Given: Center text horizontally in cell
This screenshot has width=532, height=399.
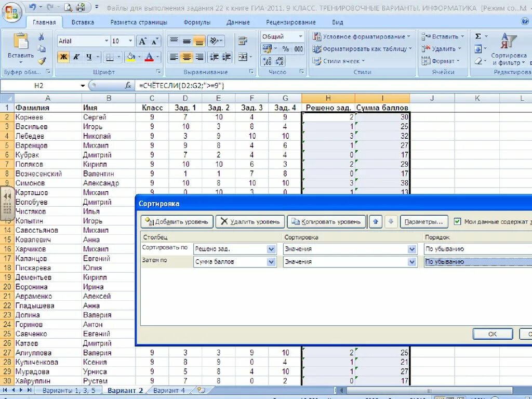Looking at the screenshot, I should pyautogui.click(x=187, y=57).
